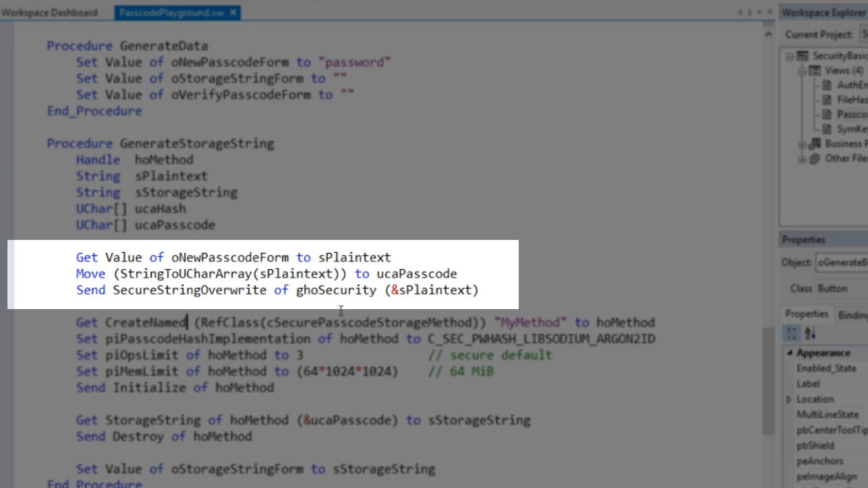Close the PasscodePlayground.vw tab
The width and height of the screenshot is (868, 488).
[233, 12]
